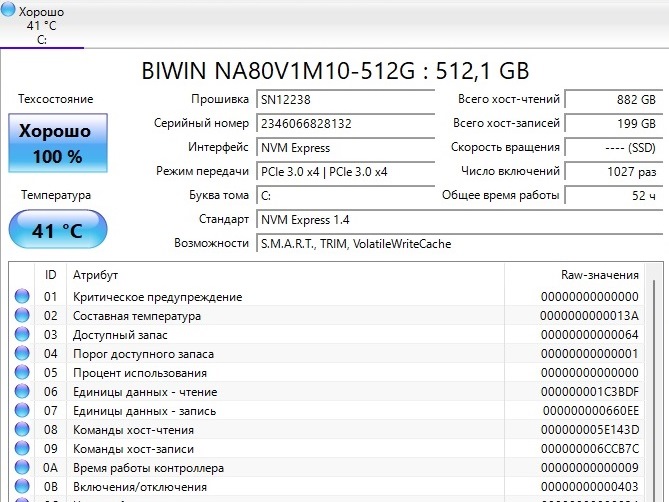Click raw value 000000006CCB7C
Screen dimensions: 669x502
click(x=590, y=449)
